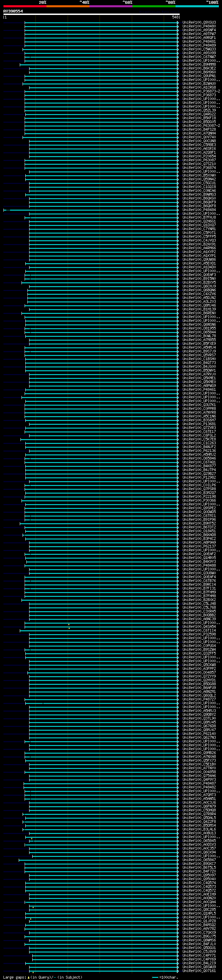Screen dimensions: 222x980
Task: Click label UniRef100_Q4SA54
Action: click(199, 626)
